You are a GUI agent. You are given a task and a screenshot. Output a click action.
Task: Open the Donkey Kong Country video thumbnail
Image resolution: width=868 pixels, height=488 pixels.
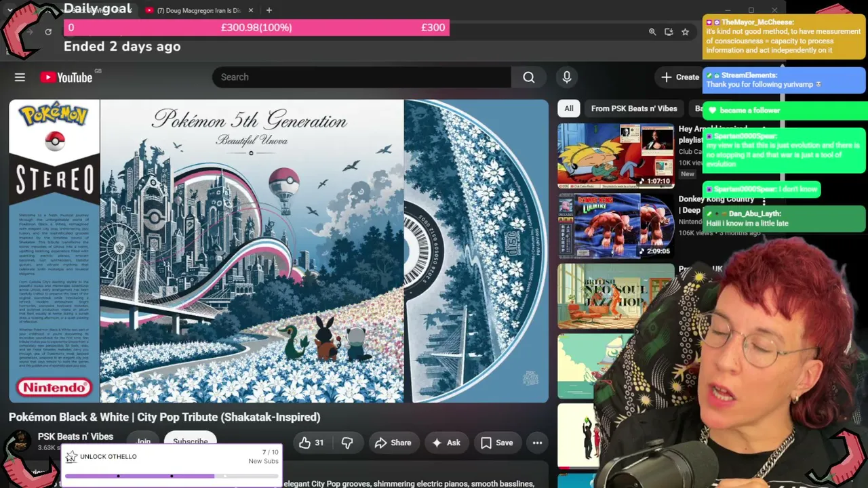[616, 226]
